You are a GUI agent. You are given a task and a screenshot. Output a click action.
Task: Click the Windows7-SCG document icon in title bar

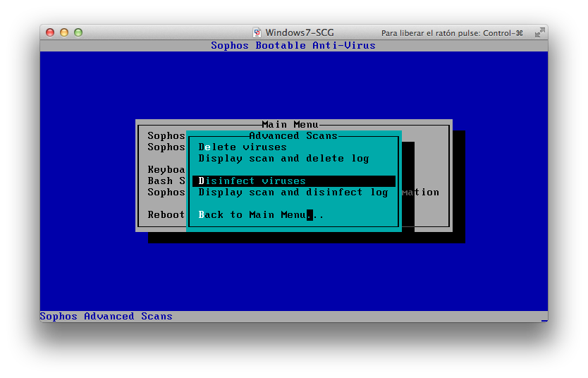coord(257,32)
